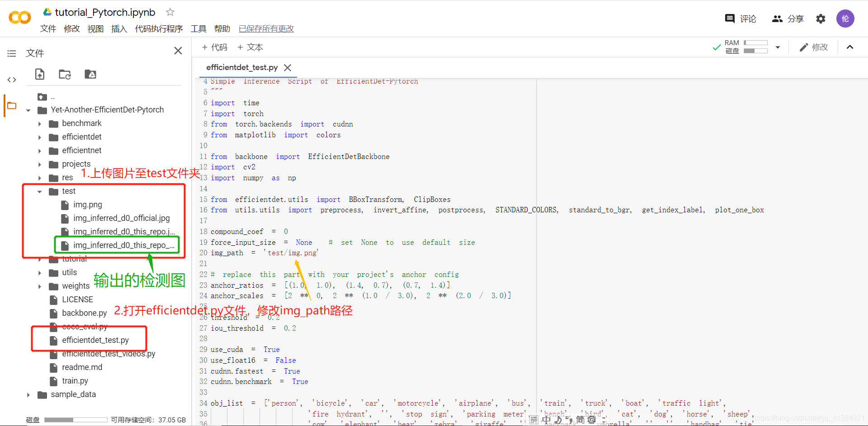The height and width of the screenshot is (426, 868).
Task: Open the user account avatar
Action: pyautogui.click(x=845, y=19)
